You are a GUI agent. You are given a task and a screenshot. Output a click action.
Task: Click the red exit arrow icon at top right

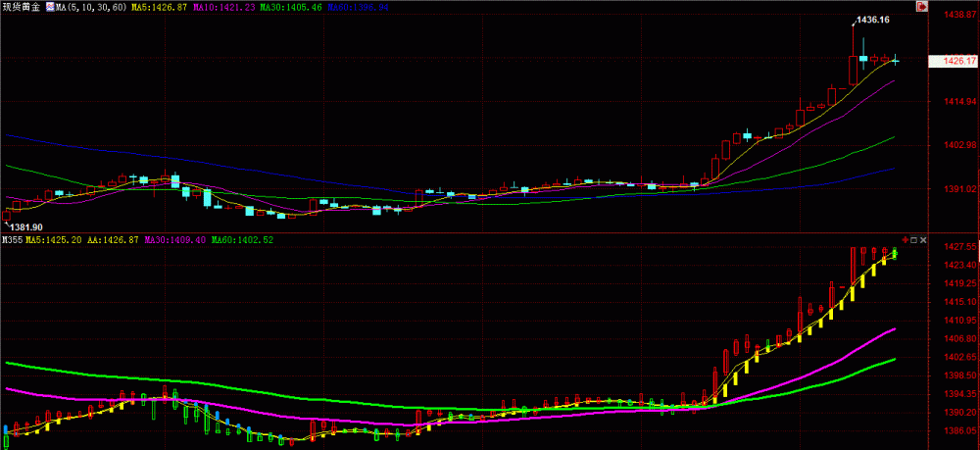click(x=922, y=6)
